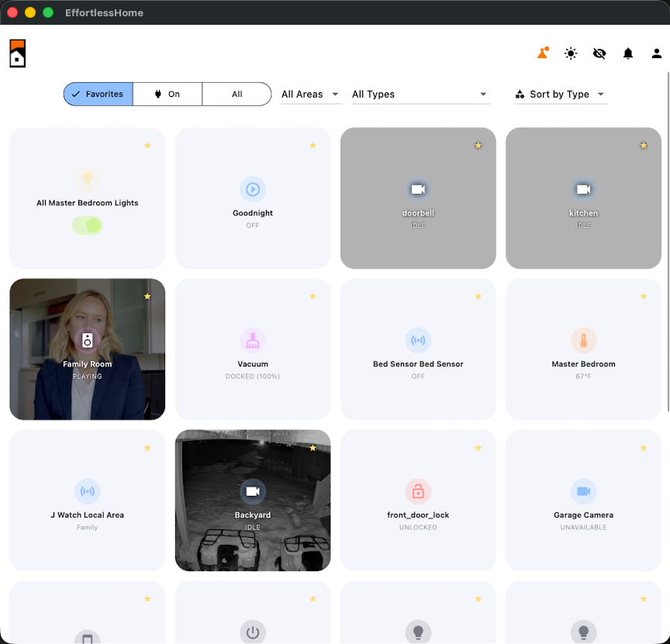This screenshot has width=670, height=644.
Task: Toggle All Master Bedroom Lights switch off
Action: pos(88,225)
